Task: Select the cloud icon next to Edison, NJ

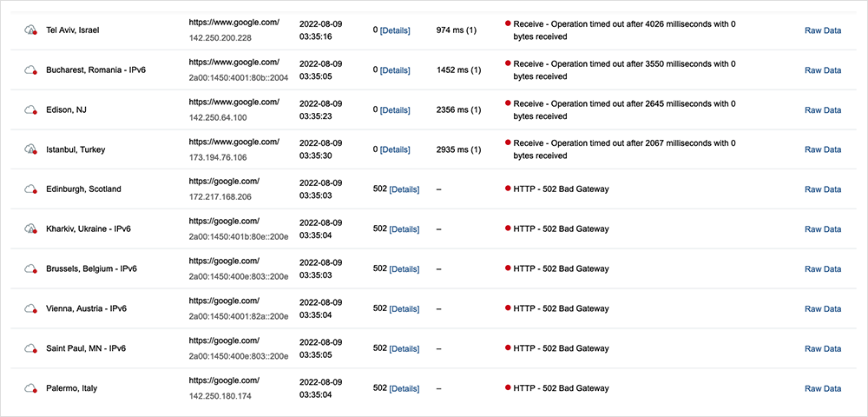Action: [31, 109]
